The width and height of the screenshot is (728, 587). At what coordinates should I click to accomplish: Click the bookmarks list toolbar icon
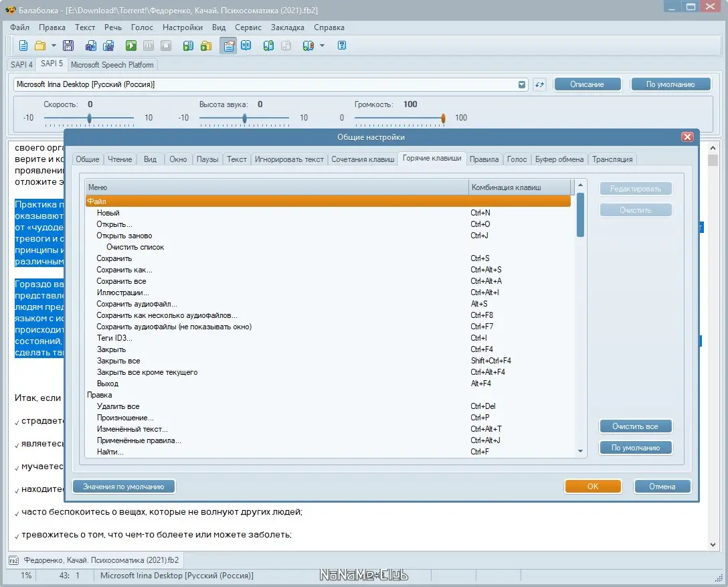pyautogui.click(x=308, y=46)
